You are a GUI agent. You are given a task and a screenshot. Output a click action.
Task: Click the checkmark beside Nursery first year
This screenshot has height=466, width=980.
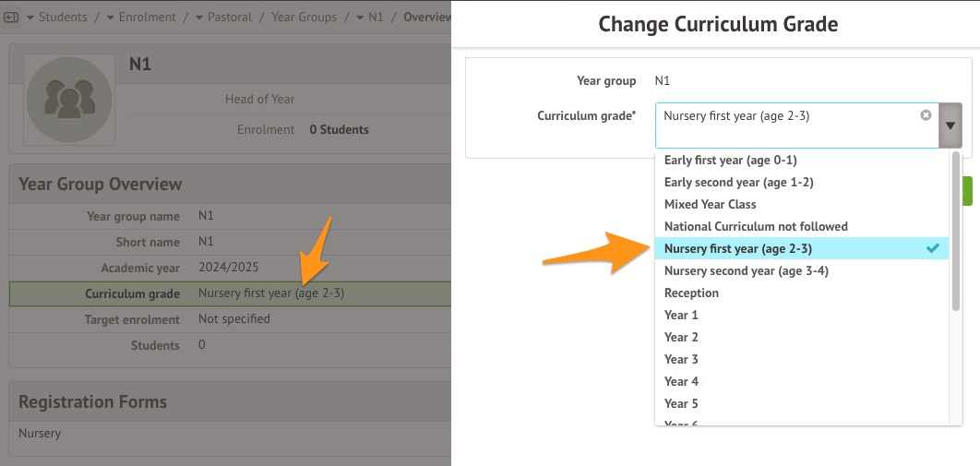[x=933, y=248]
